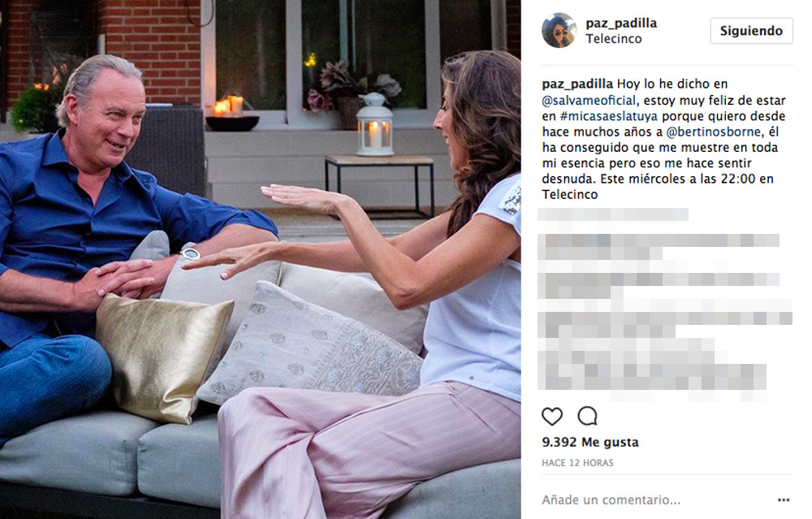Open the @bertinosborne mention link

[x=714, y=132]
